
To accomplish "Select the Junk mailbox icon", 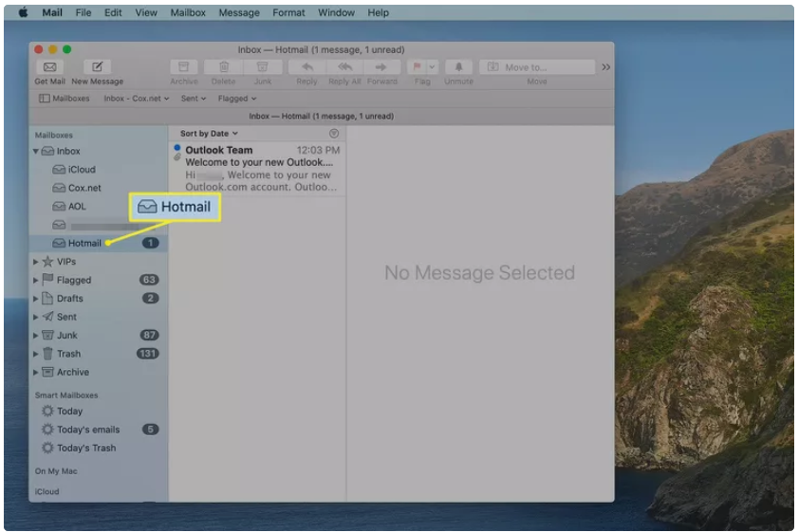I will click(x=47, y=335).
